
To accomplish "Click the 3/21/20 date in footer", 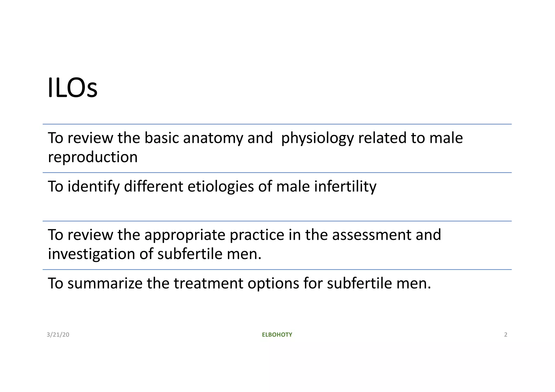I will pyautogui.click(x=58, y=335).
